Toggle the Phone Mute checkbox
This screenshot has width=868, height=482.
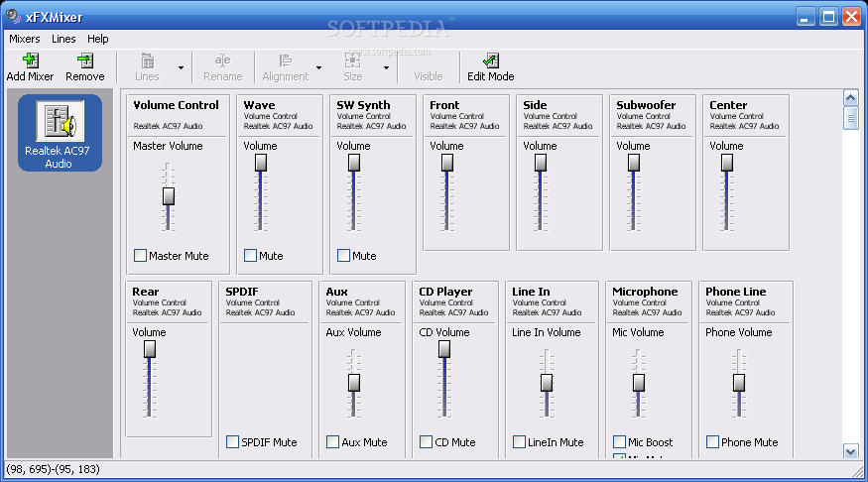(712, 442)
